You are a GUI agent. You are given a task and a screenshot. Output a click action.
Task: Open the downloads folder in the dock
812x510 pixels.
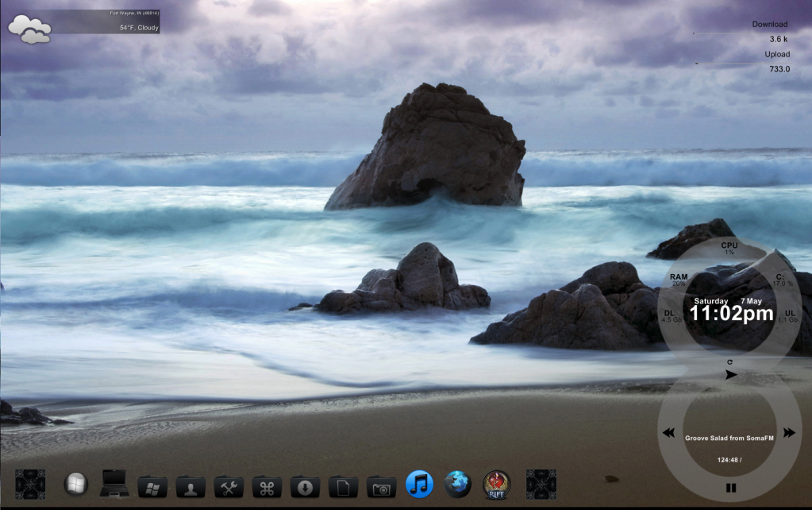point(305,486)
